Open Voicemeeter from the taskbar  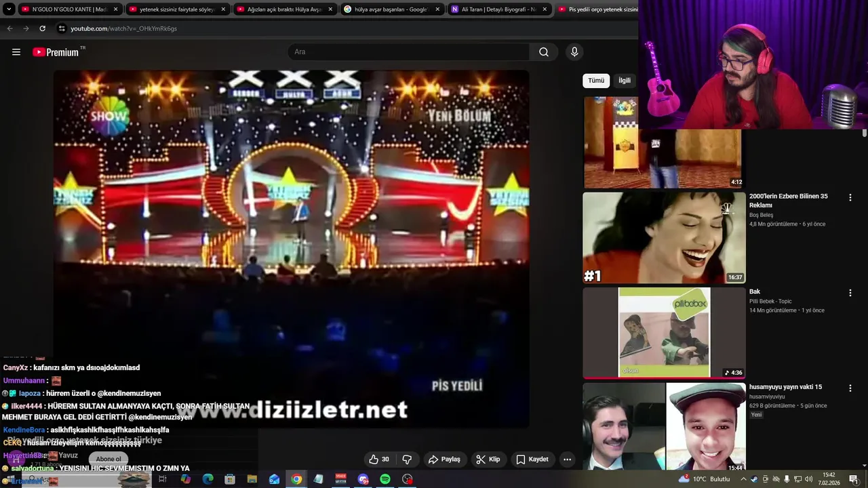point(340,479)
